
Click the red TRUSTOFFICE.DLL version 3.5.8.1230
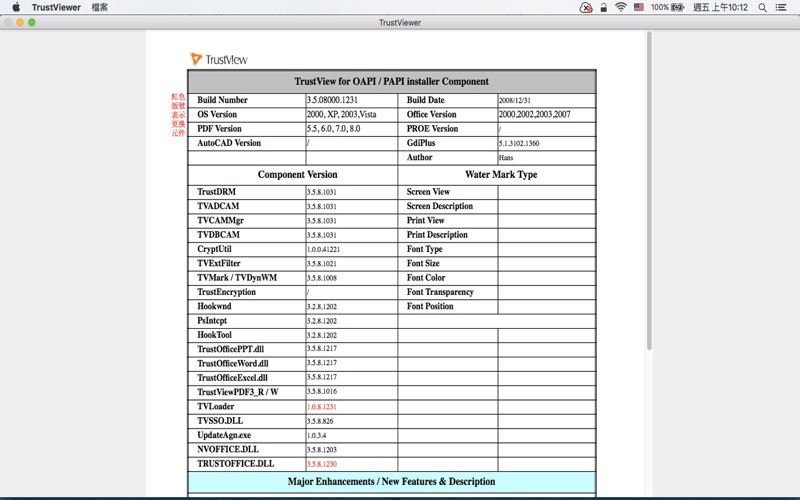(321, 464)
